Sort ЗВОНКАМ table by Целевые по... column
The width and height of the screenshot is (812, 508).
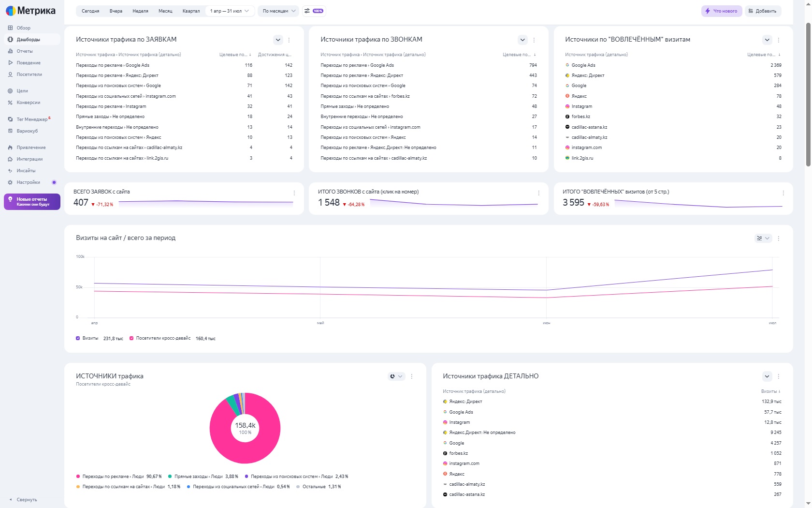pyautogui.click(x=520, y=55)
